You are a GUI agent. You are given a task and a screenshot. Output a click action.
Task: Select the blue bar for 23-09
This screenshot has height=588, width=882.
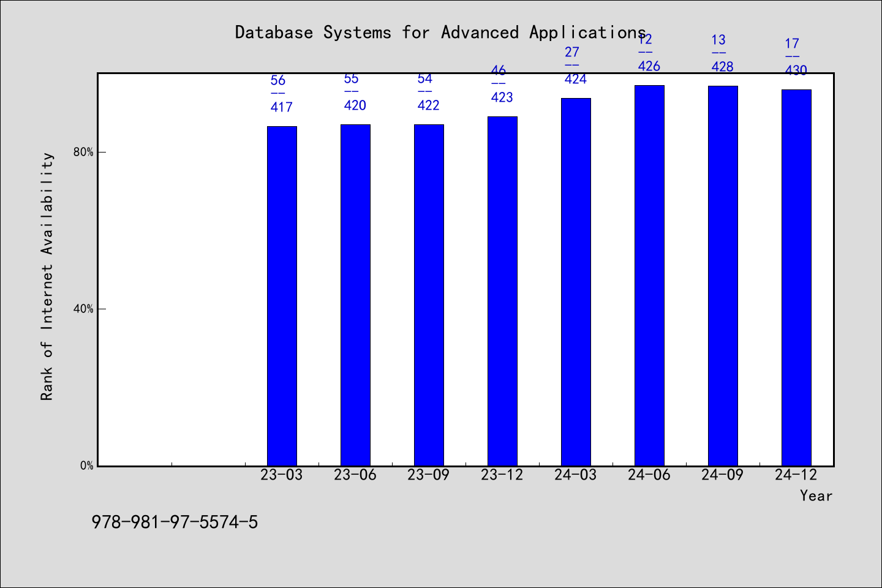(429, 295)
